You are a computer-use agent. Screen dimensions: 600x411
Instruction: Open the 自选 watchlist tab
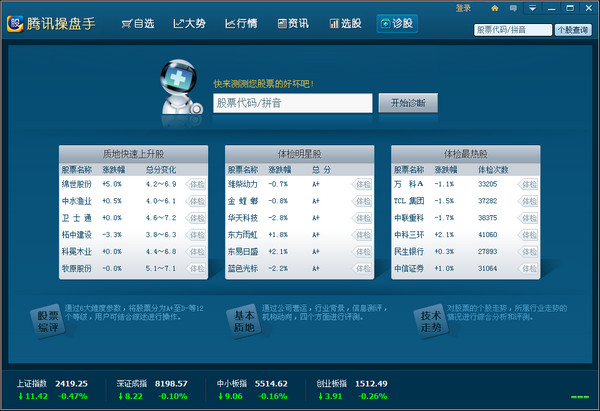(138, 24)
